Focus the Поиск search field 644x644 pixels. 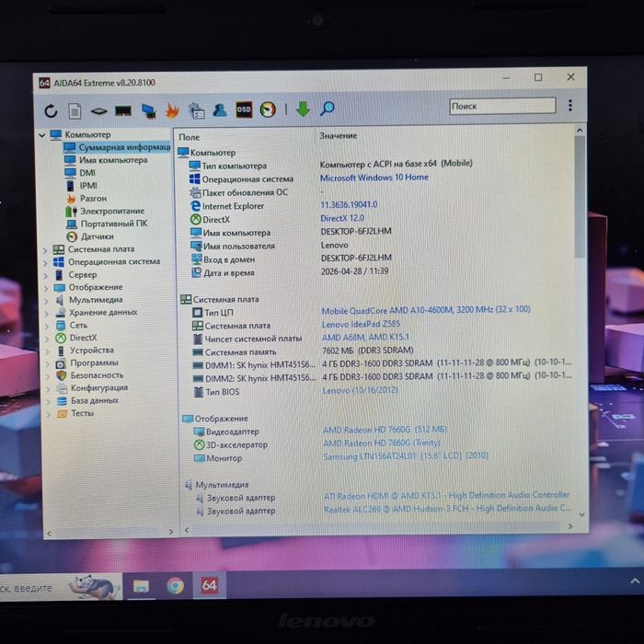[x=502, y=106]
